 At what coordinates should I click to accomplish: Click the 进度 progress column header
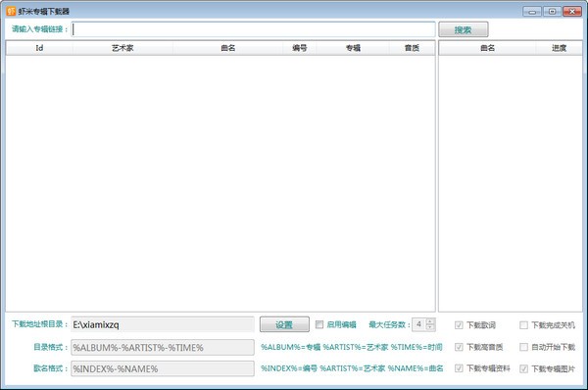(559, 48)
